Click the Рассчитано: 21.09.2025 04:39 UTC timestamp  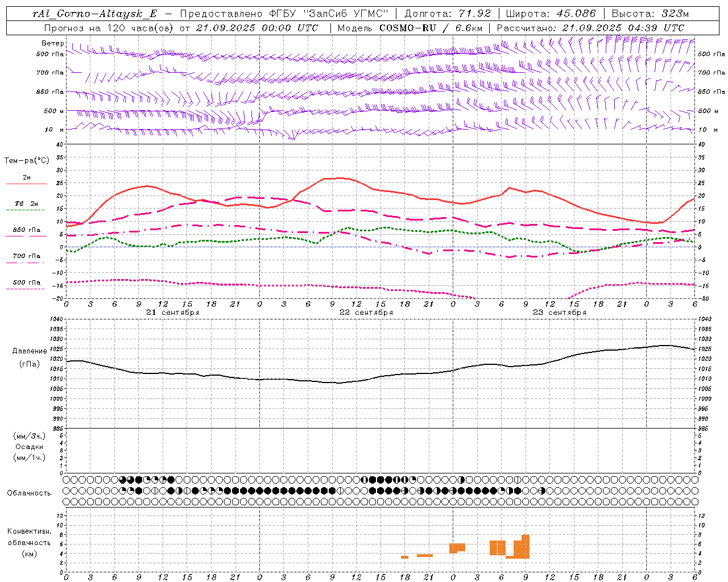click(x=591, y=28)
